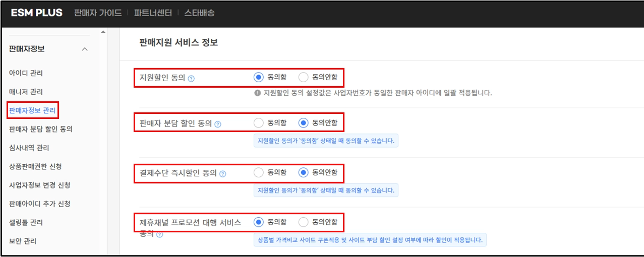Open help icon next to 지원할인 동의

pos(191,79)
